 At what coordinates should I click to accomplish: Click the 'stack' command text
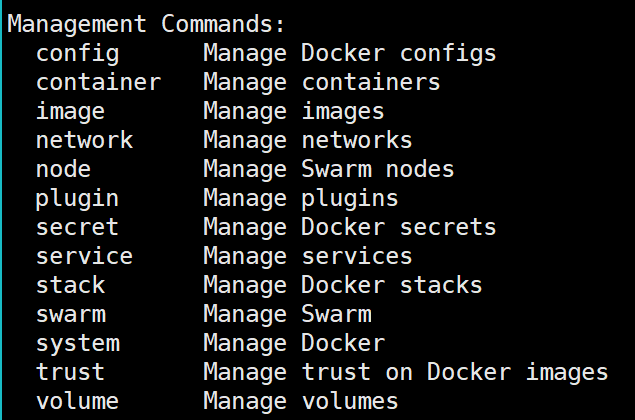pos(70,285)
